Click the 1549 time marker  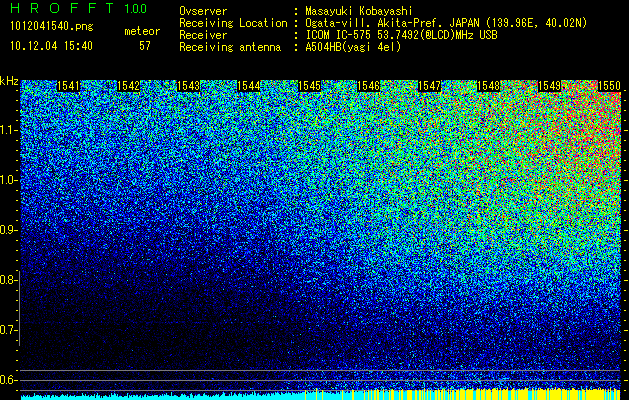click(x=549, y=86)
